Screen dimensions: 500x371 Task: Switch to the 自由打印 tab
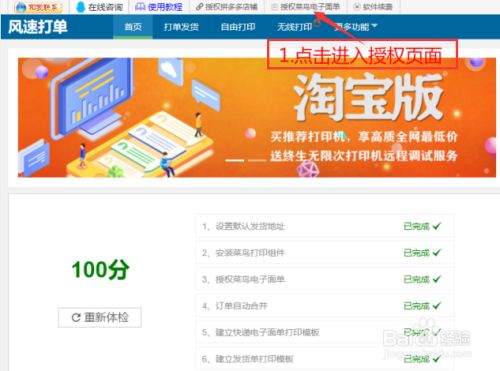coord(238,27)
